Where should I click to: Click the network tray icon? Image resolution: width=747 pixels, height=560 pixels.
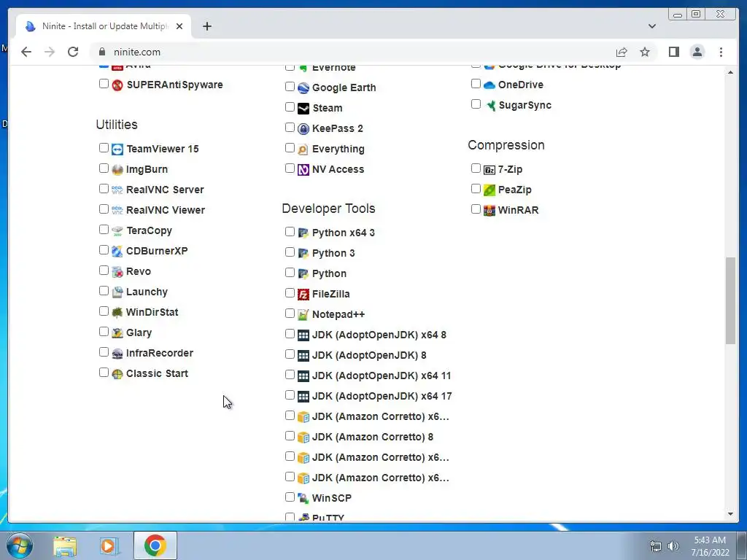(656, 546)
